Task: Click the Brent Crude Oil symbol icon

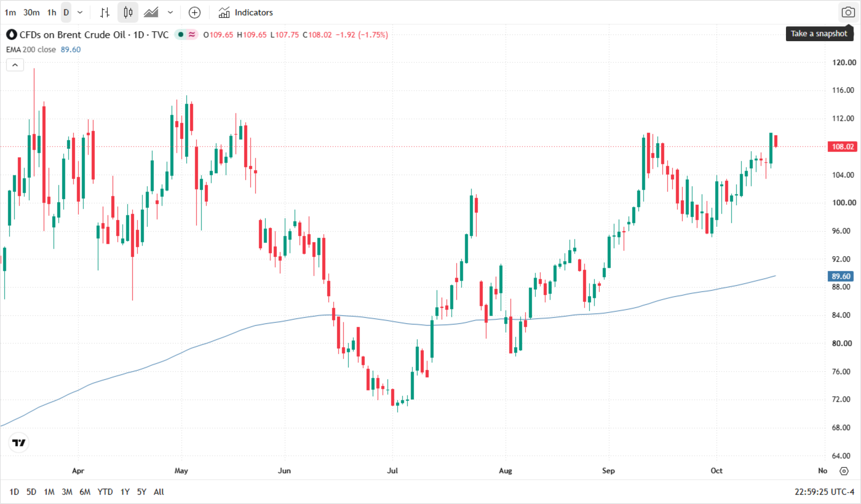Action: (x=12, y=34)
